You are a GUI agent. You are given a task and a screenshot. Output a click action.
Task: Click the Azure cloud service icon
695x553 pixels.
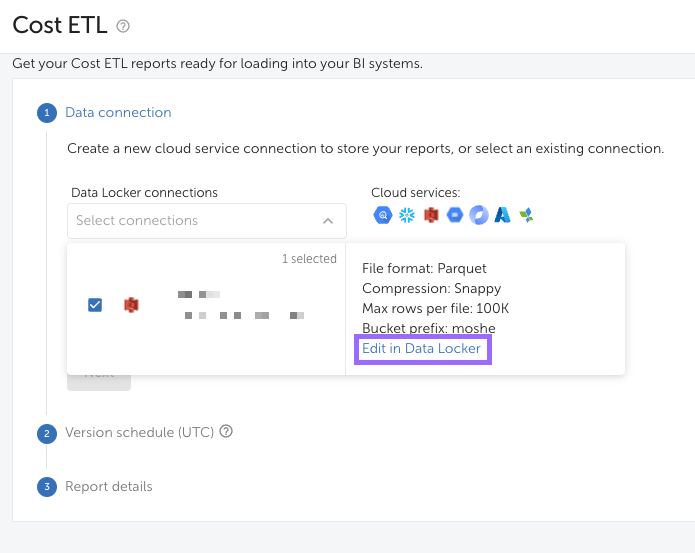pos(503,215)
